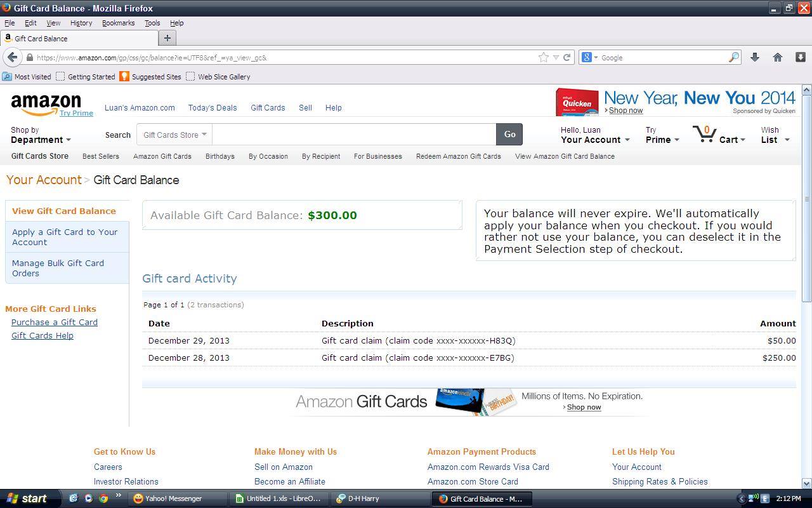Image resolution: width=812 pixels, height=508 pixels.
Task: Click the padlock icon in the address bar
Action: coord(29,58)
